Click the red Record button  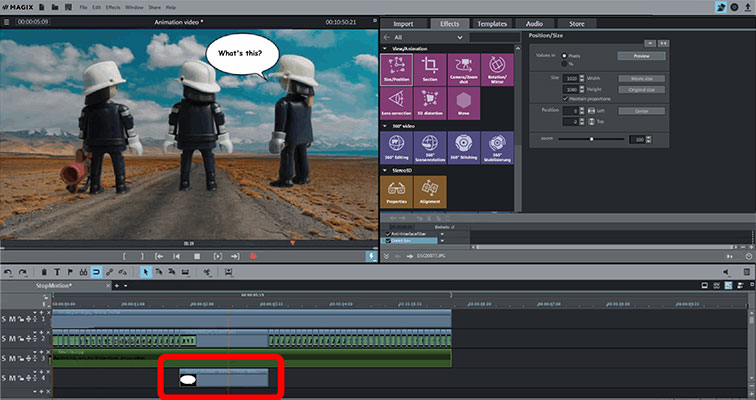[x=253, y=256]
